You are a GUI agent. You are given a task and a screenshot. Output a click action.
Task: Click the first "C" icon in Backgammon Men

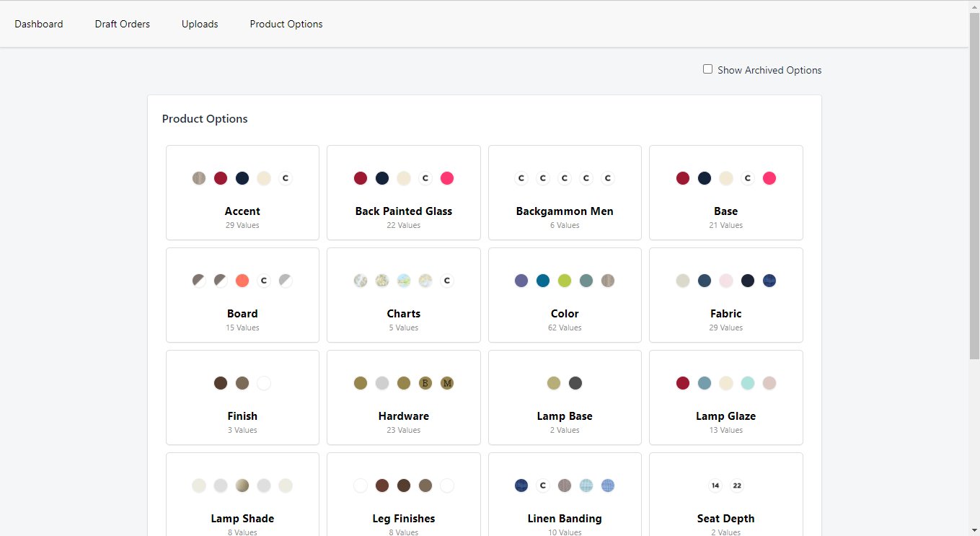point(521,178)
